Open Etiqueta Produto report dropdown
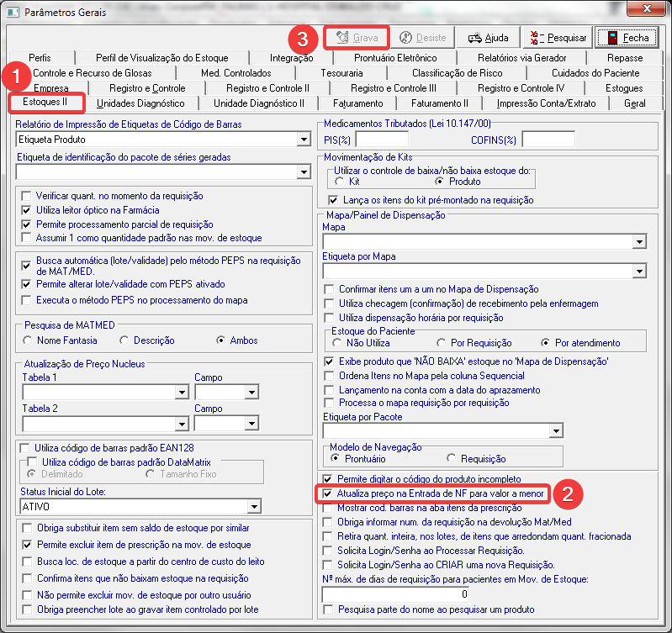This screenshot has width=672, height=633. click(x=304, y=140)
